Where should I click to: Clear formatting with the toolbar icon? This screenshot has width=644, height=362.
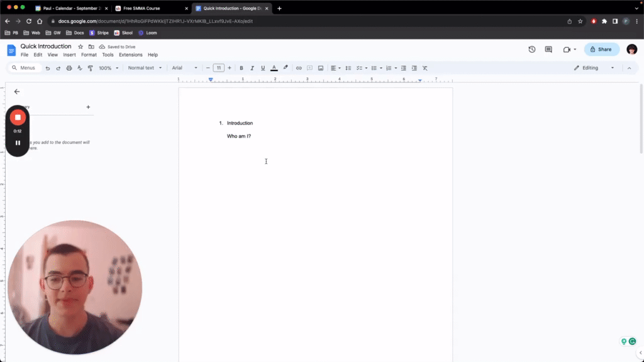point(425,68)
